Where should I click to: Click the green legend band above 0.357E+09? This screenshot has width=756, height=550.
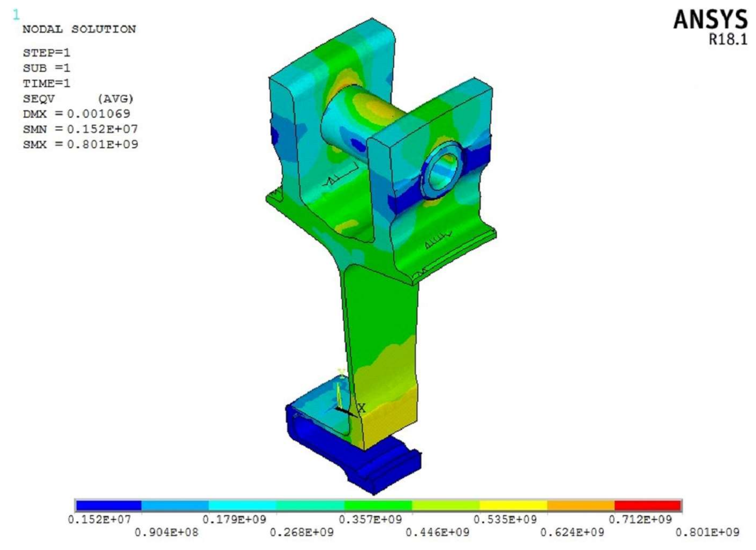tap(378, 506)
